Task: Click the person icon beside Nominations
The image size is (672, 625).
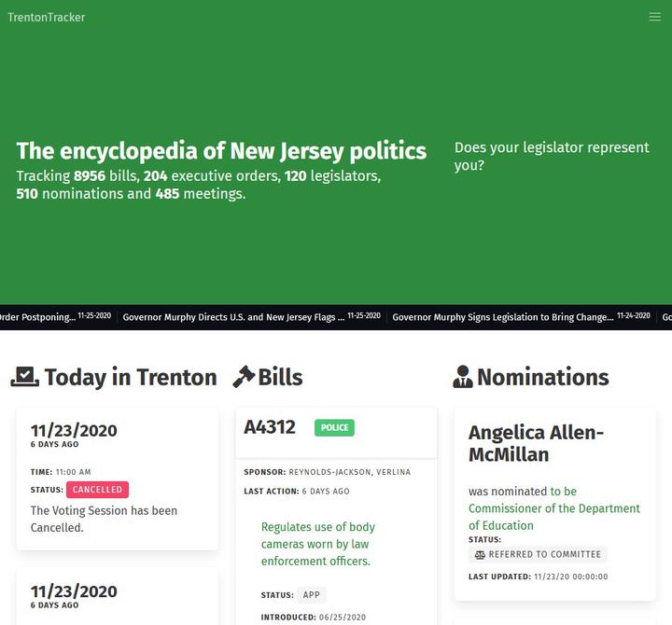Action: (x=463, y=377)
